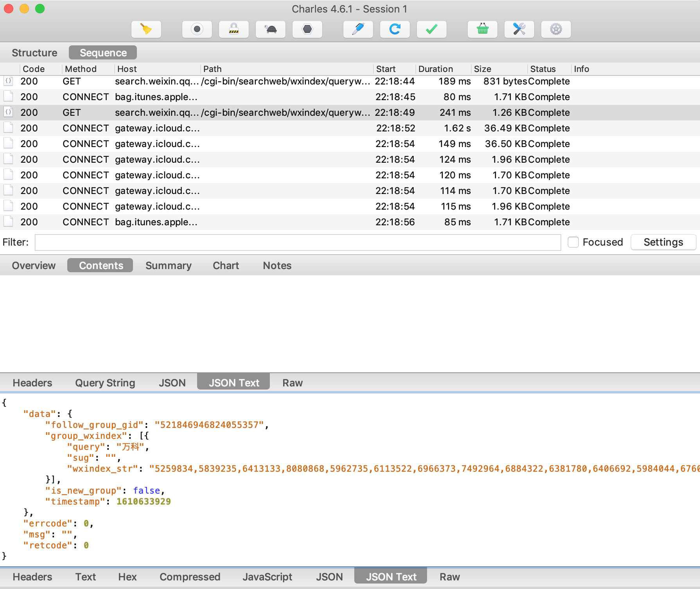Click the Repeat request arrow icon
This screenshot has width=700, height=589.
pyautogui.click(x=395, y=29)
